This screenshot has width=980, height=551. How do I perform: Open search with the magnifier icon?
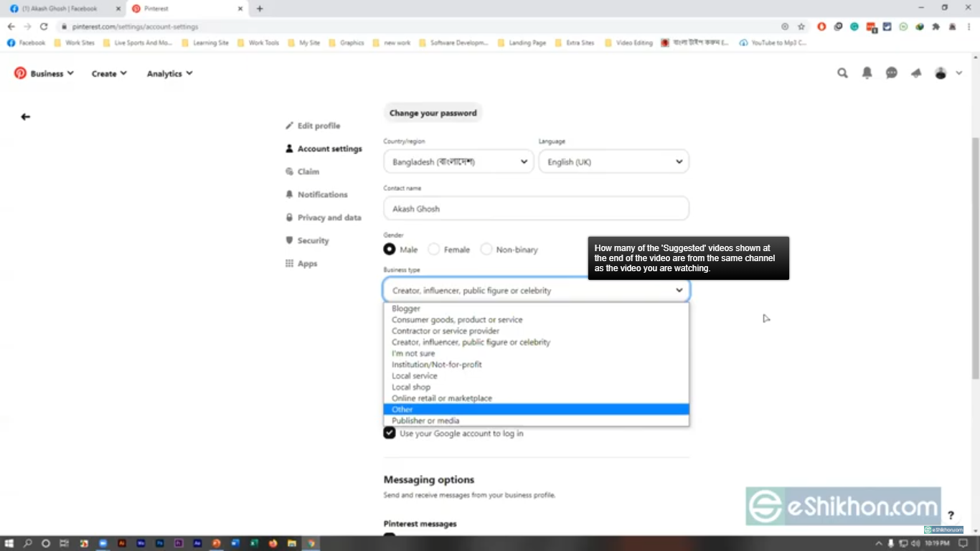point(842,72)
